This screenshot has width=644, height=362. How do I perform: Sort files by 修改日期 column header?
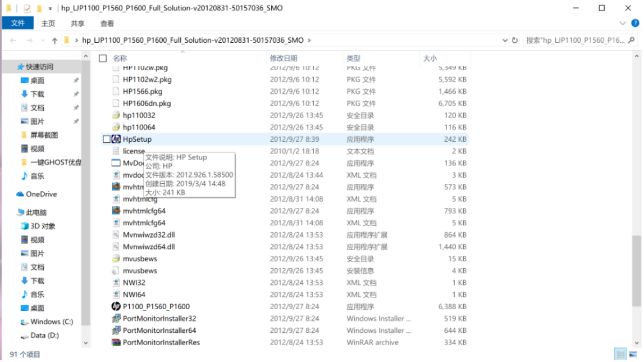(284, 58)
